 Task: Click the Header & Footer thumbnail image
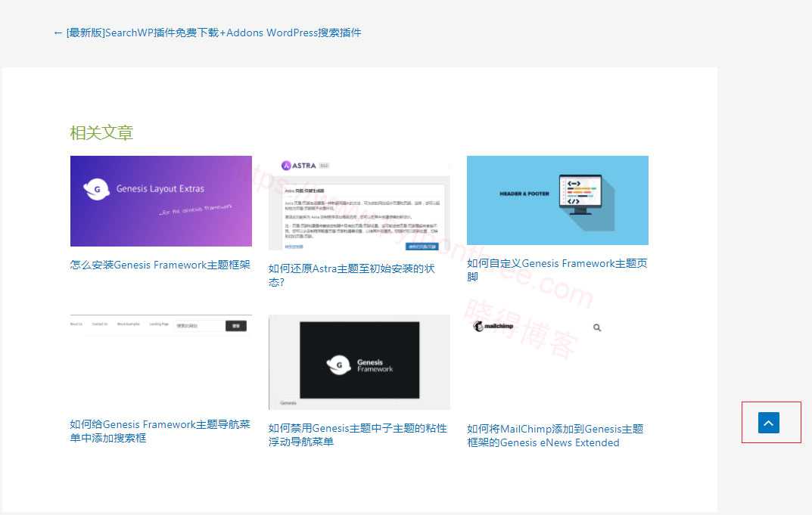tap(558, 200)
